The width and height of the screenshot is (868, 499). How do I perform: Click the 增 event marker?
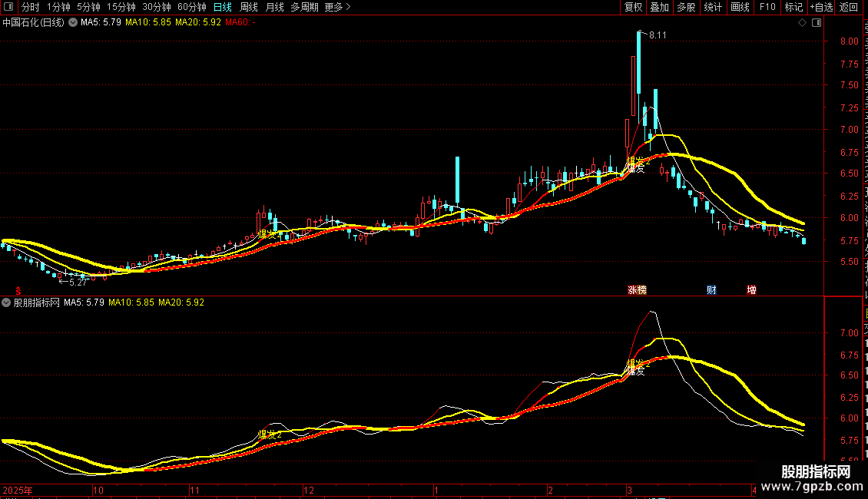coord(751,290)
